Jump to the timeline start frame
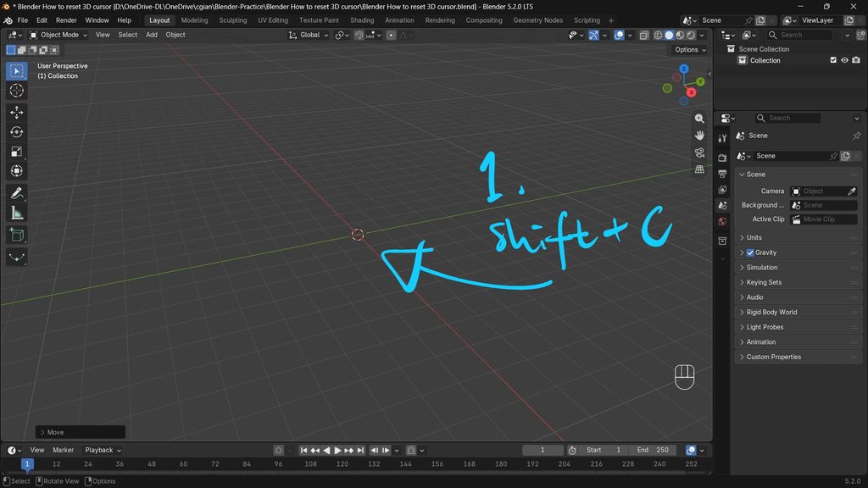 pos(303,450)
